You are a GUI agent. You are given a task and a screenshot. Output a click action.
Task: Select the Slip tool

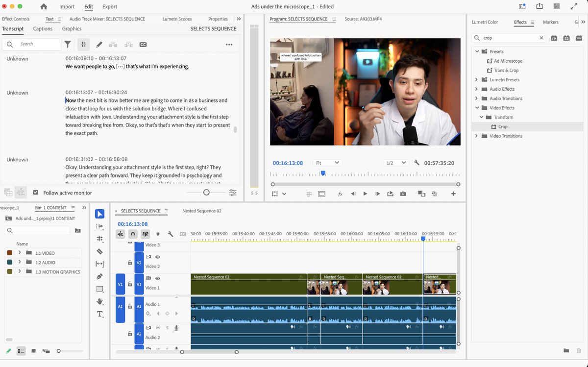point(99,264)
